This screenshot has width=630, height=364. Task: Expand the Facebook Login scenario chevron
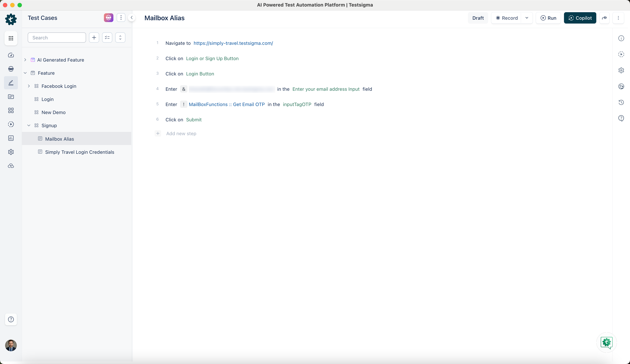click(29, 86)
